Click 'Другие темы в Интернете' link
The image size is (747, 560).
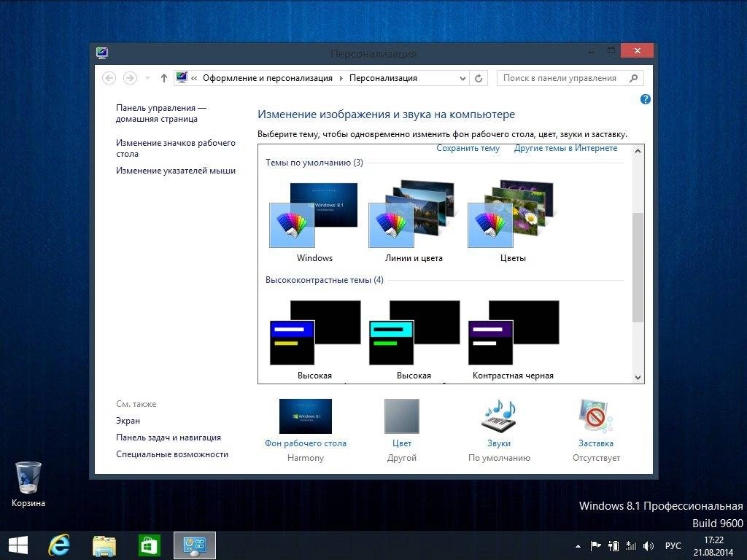565,148
